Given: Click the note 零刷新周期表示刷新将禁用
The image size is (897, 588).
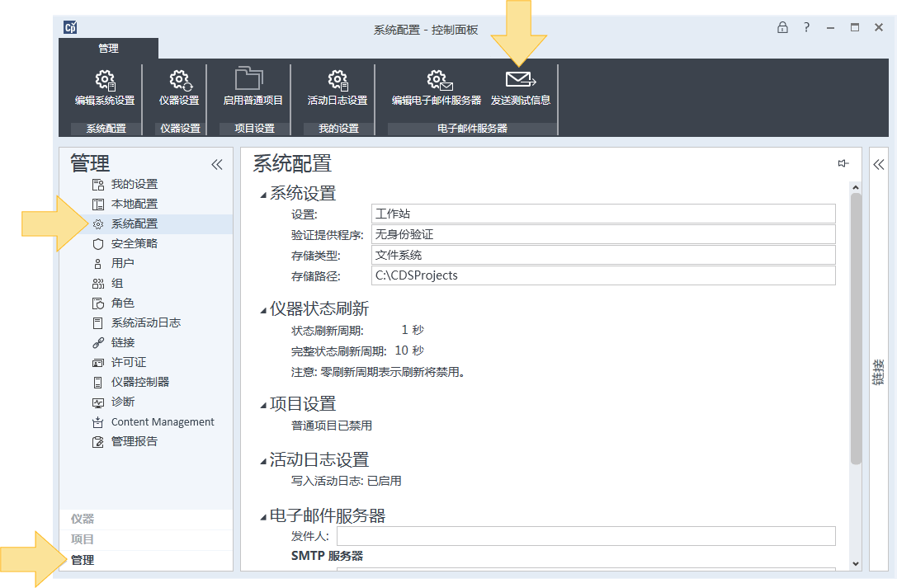Looking at the screenshot, I should point(378,373).
